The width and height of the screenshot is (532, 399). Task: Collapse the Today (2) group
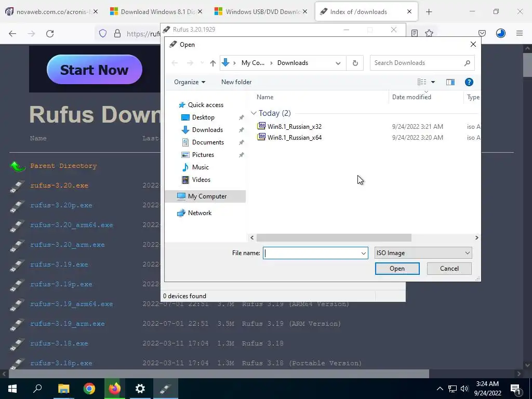(254, 113)
